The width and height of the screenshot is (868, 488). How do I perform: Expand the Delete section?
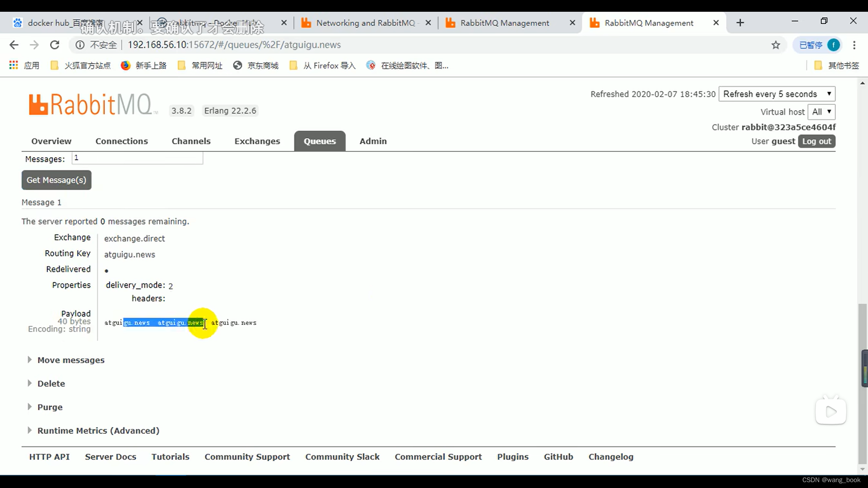(47, 384)
